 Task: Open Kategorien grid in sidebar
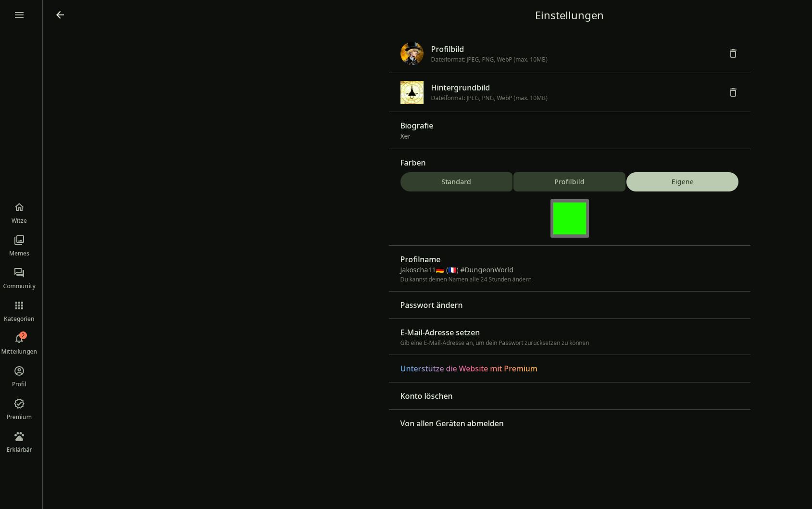(x=19, y=311)
